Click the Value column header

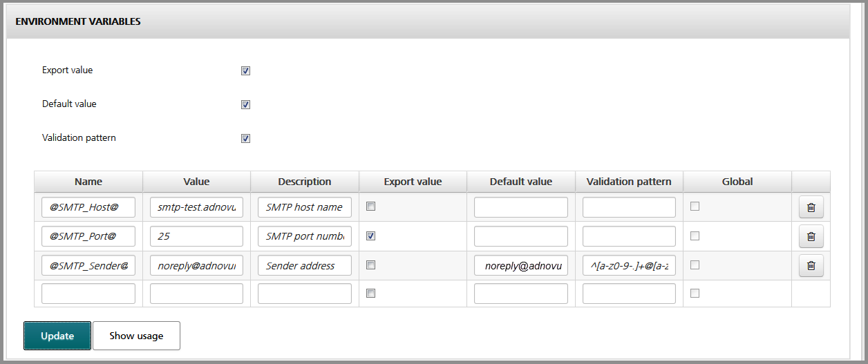coord(196,182)
